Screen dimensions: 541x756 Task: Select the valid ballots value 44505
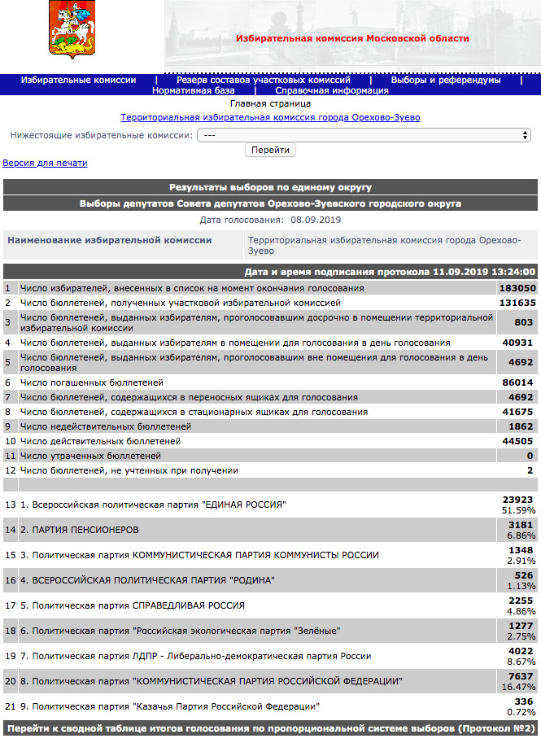[517, 441]
